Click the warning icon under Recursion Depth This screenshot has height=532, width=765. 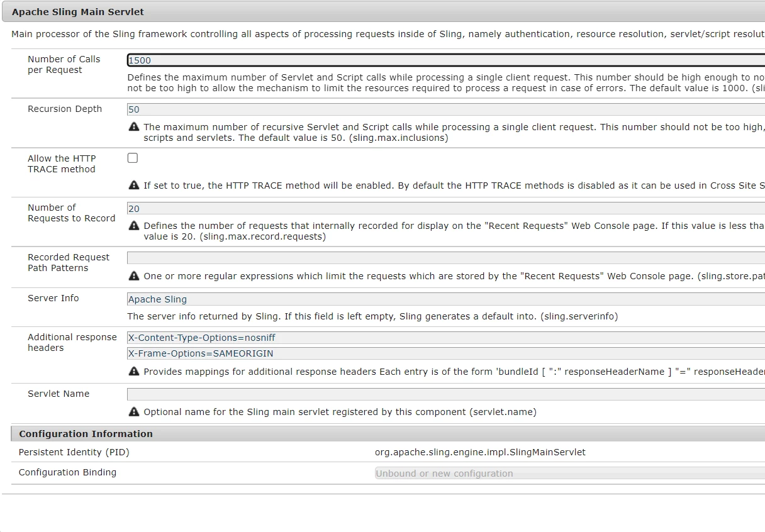133,127
